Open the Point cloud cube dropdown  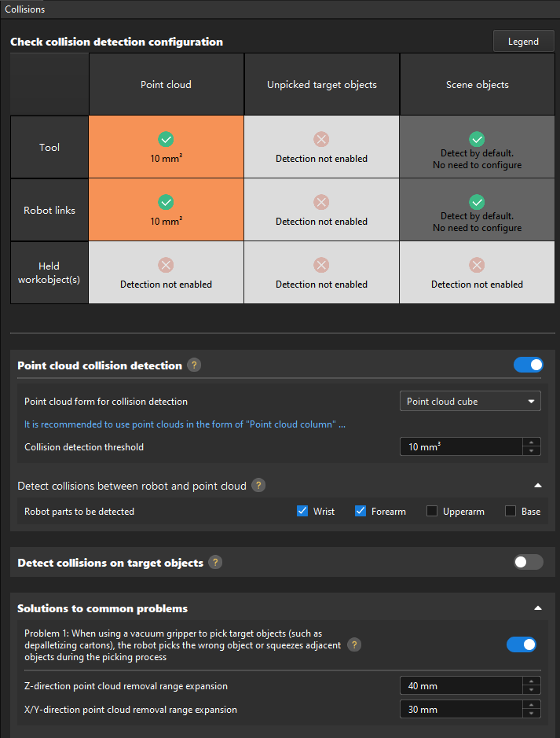(470, 401)
